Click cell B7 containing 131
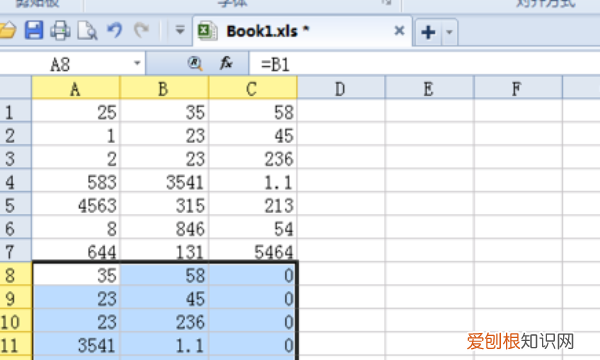600x360 pixels. [164, 251]
